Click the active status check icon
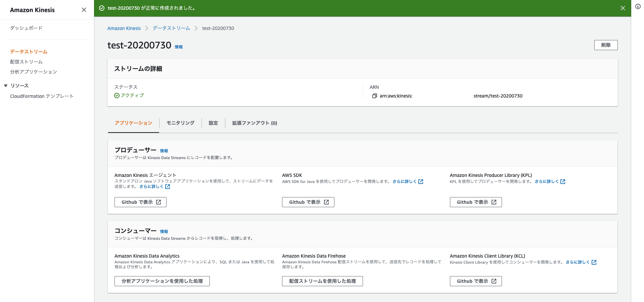The width and height of the screenshot is (644, 302). click(x=117, y=96)
